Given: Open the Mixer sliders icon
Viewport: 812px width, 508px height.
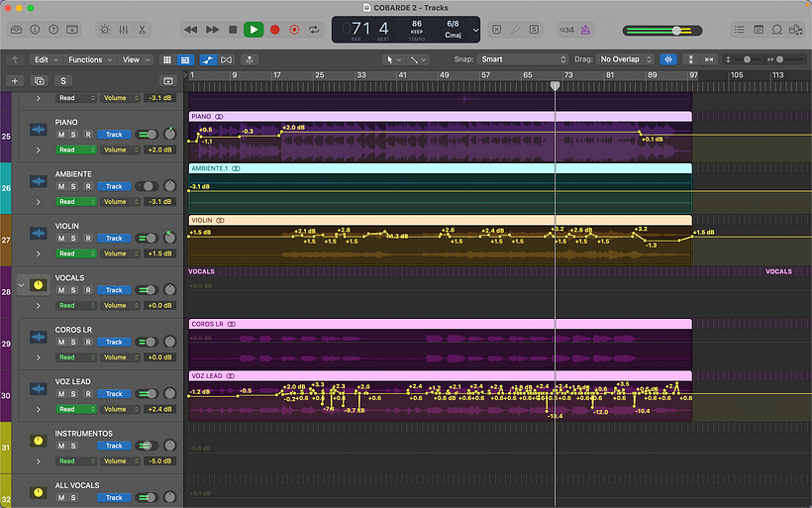Looking at the screenshot, I should (123, 30).
